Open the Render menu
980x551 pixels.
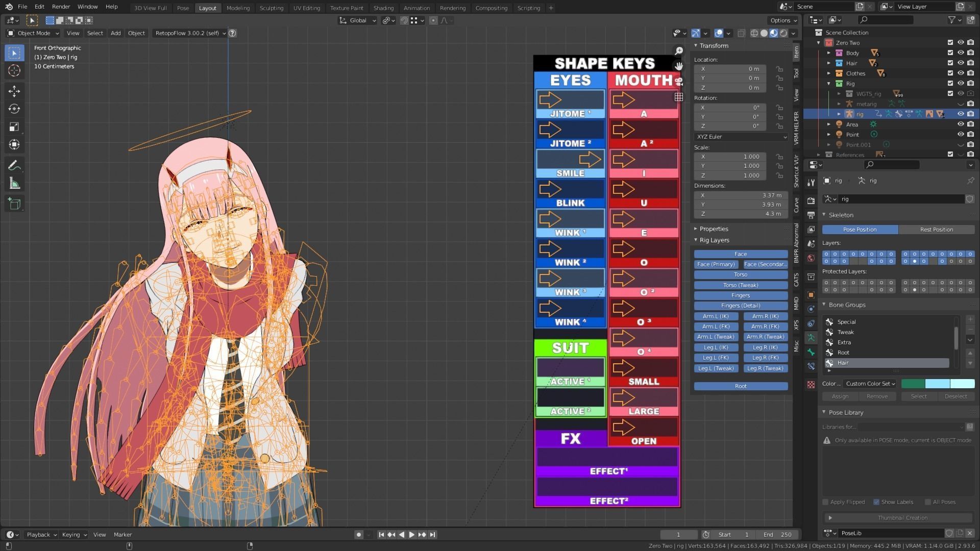point(61,7)
